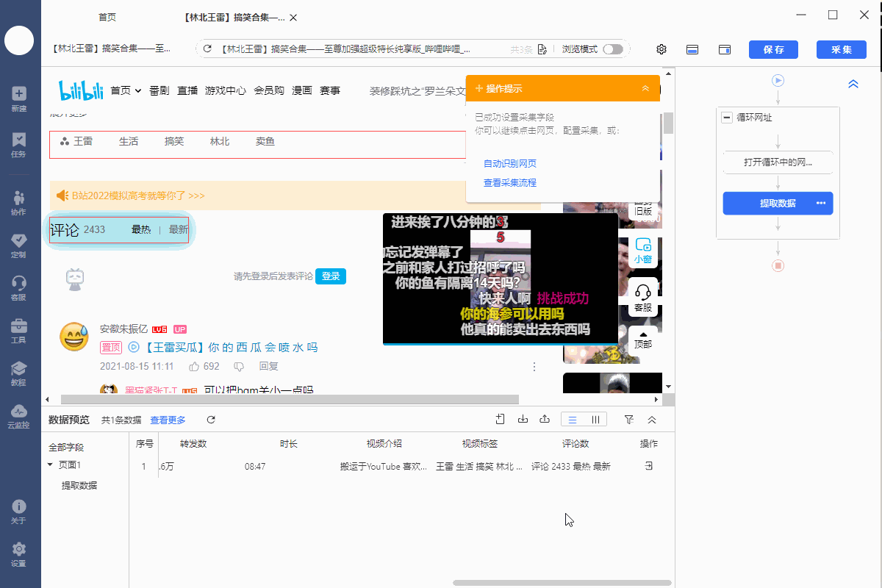Open the 协作 (collaboration) sidebar item
The height and width of the screenshot is (588, 882).
pyautogui.click(x=19, y=203)
